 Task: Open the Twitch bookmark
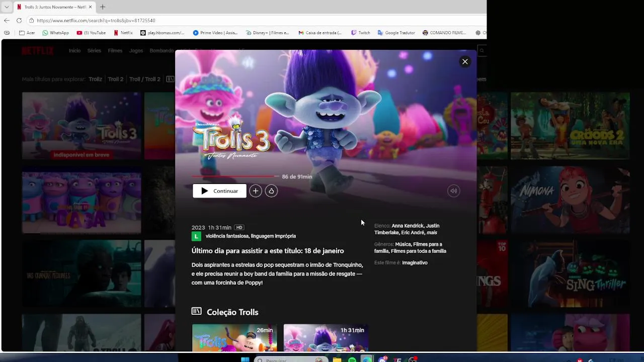(361, 33)
